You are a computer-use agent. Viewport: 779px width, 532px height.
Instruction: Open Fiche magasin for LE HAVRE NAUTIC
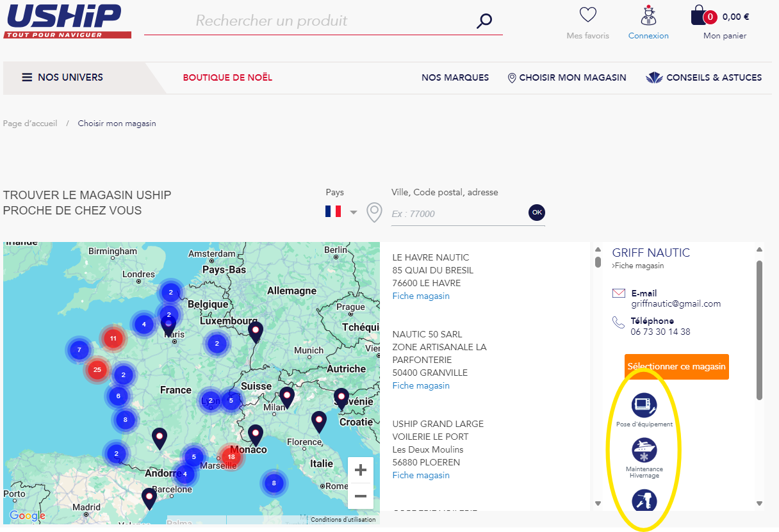(x=421, y=296)
